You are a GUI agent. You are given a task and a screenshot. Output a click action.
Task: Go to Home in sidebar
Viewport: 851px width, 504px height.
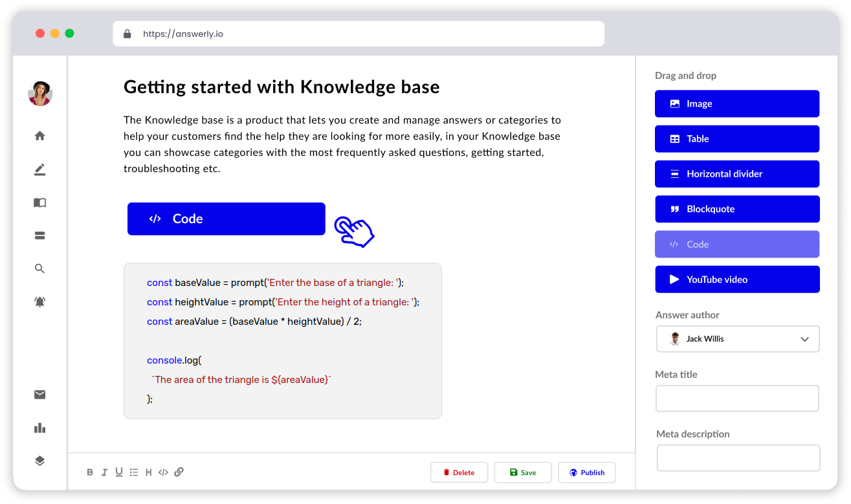pyautogui.click(x=40, y=136)
